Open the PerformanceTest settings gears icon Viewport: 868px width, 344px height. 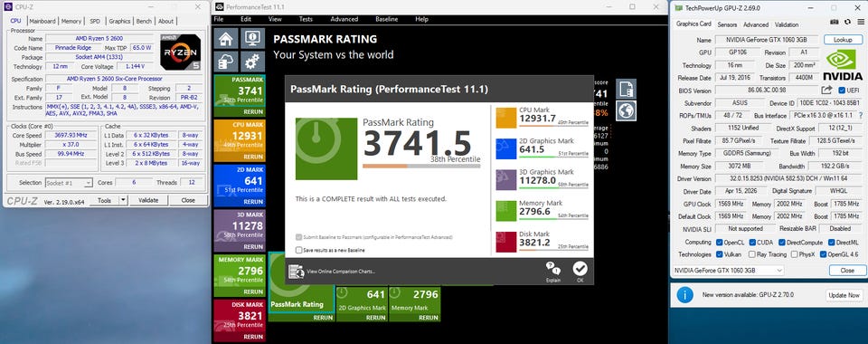point(252,62)
